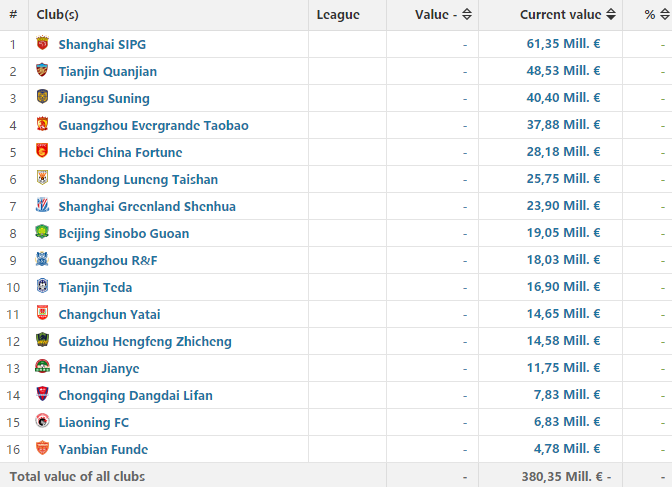672x487 pixels.
Task: Click the Guangzhou Evergrande Taobao crest icon
Action: pos(41,125)
